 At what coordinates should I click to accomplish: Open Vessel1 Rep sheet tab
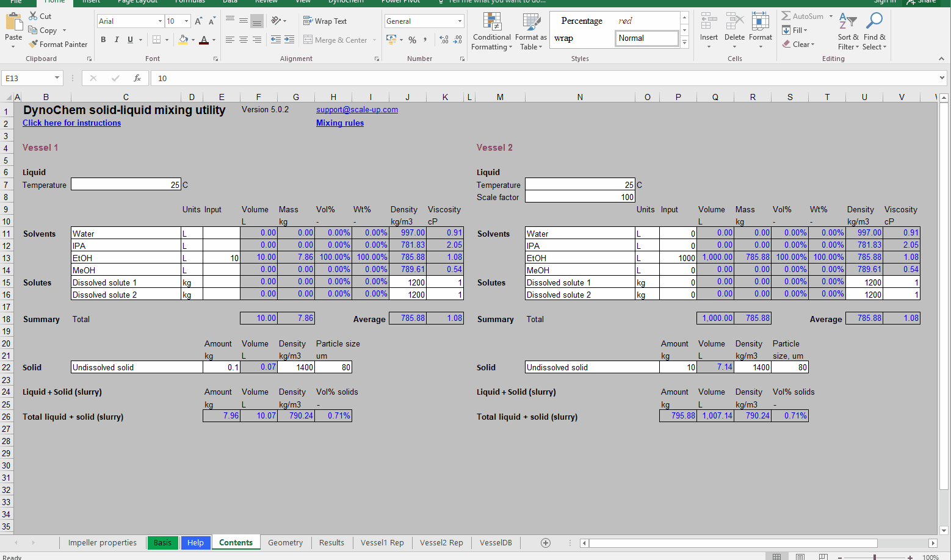click(382, 542)
